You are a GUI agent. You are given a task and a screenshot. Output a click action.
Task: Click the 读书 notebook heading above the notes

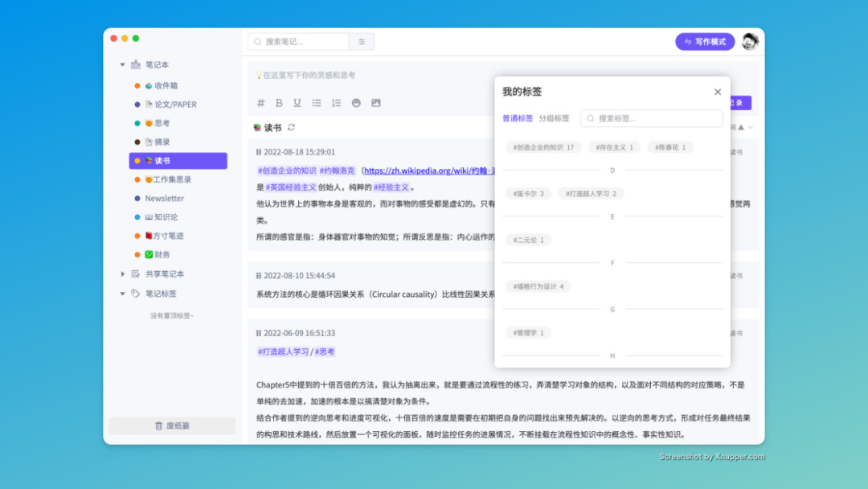point(268,127)
